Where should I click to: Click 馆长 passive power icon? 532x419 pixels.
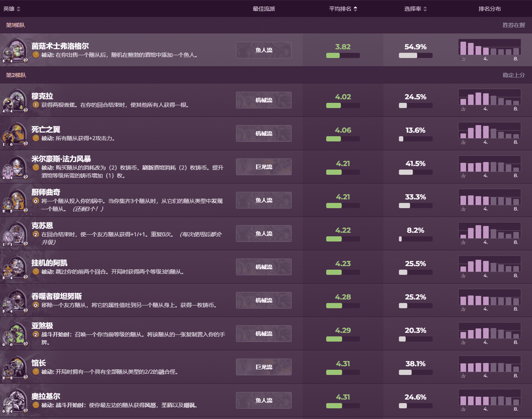[36, 372]
